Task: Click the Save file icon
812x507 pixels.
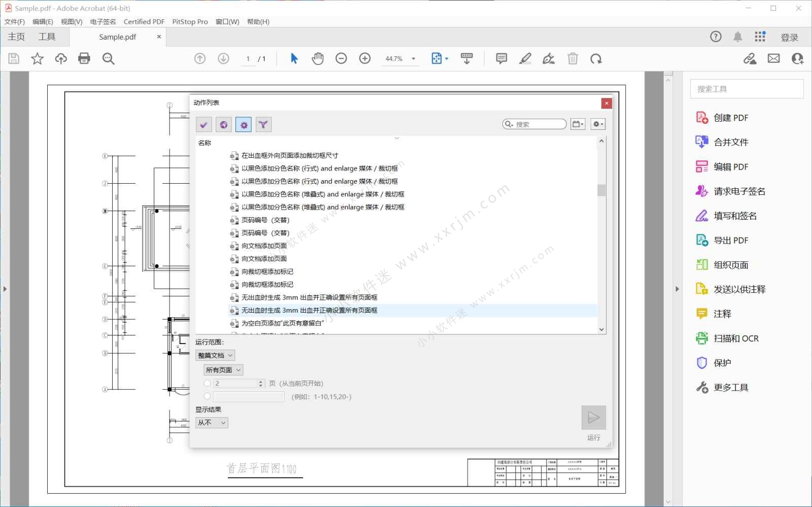Action: click(x=14, y=59)
